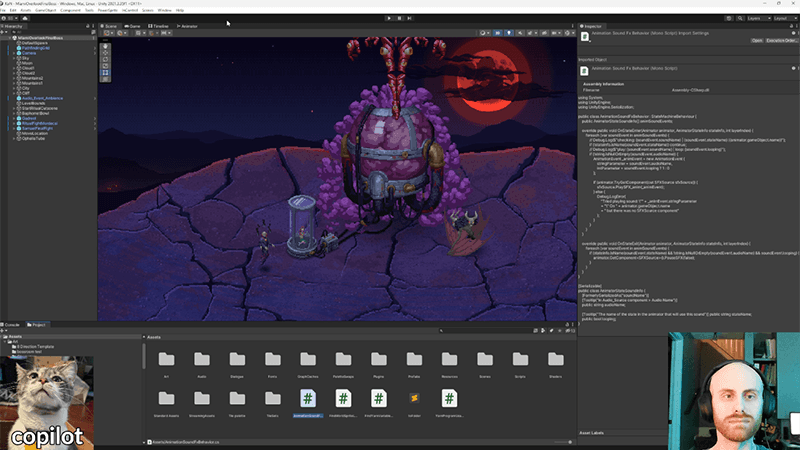Toggle tool handle pivot position button

(108, 33)
